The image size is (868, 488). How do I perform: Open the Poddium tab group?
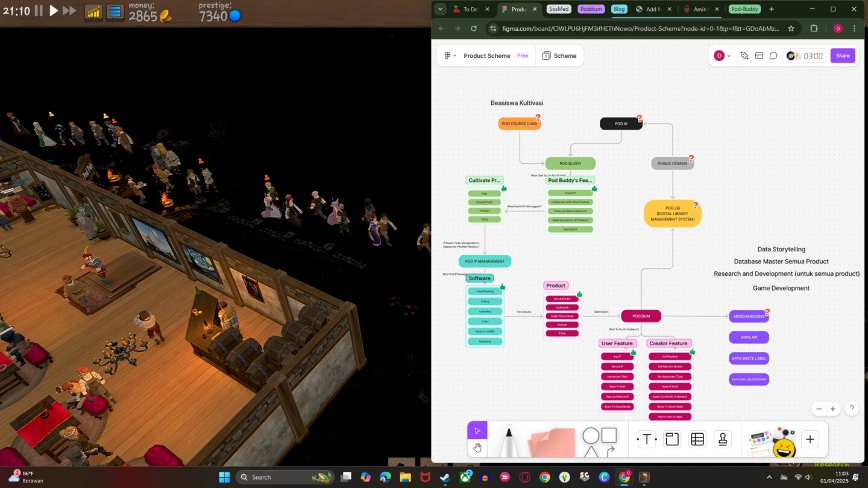pyautogui.click(x=591, y=9)
